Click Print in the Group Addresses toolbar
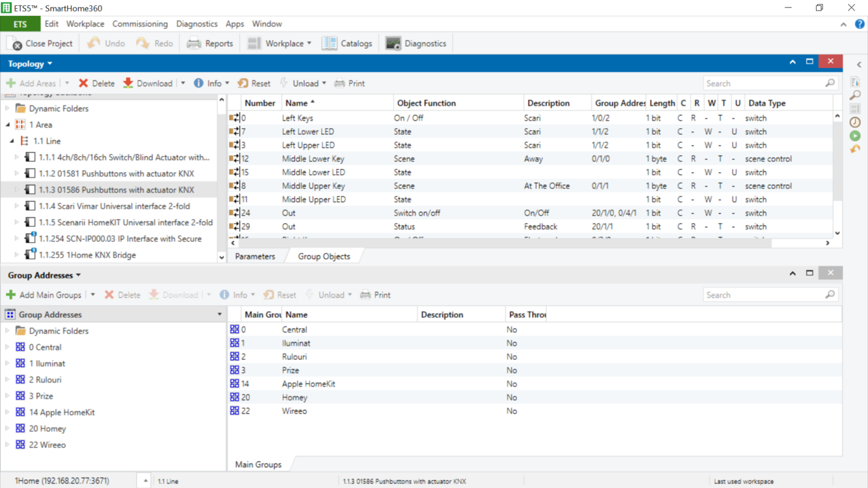 [375, 295]
